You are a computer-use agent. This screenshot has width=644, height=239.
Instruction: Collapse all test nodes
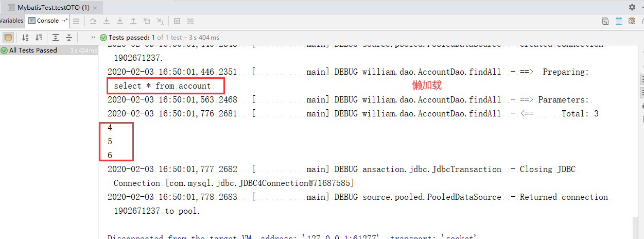click(69, 37)
